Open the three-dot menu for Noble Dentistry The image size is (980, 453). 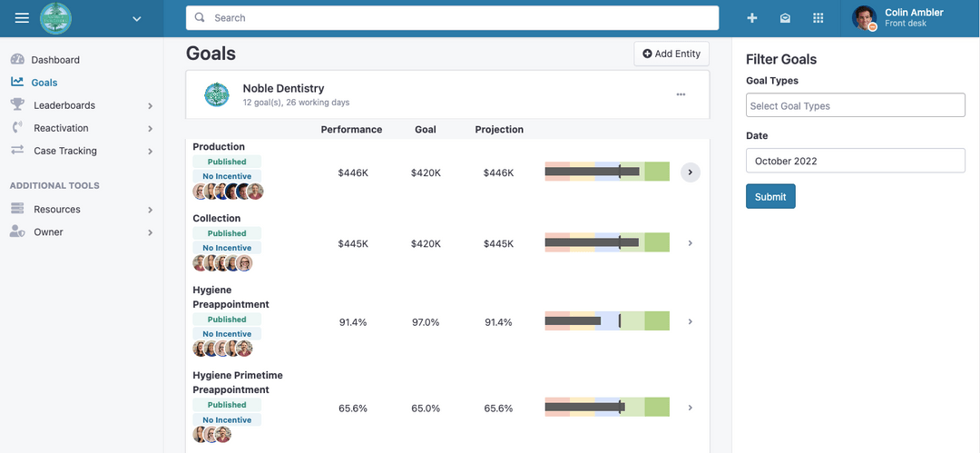[x=681, y=94]
